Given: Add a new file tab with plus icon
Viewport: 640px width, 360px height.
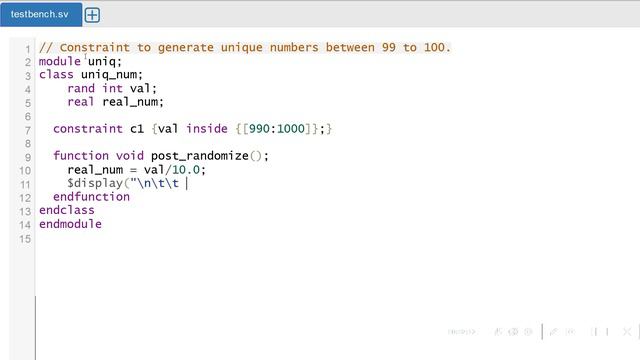Looking at the screenshot, I should 92,15.
